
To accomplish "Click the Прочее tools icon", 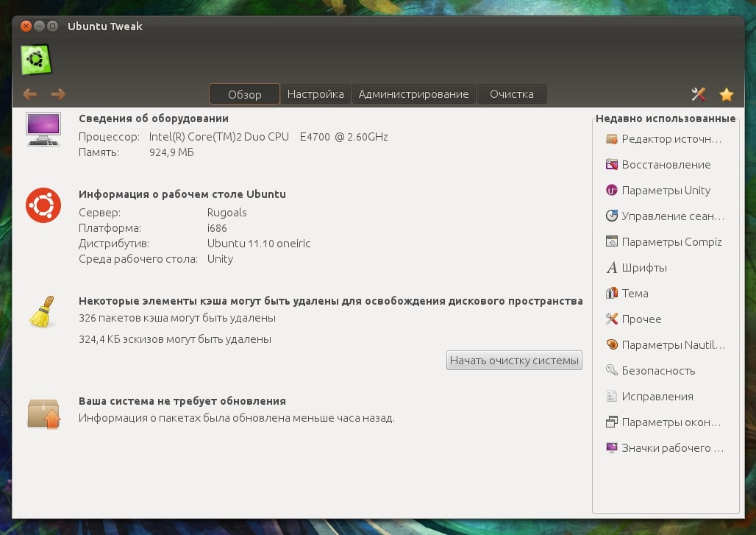I will tap(611, 319).
